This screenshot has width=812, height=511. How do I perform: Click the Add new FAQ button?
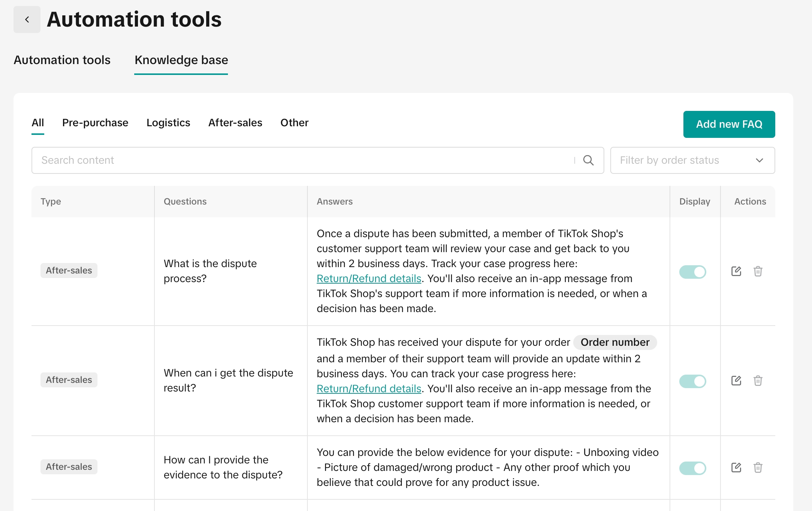coord(729,124)
